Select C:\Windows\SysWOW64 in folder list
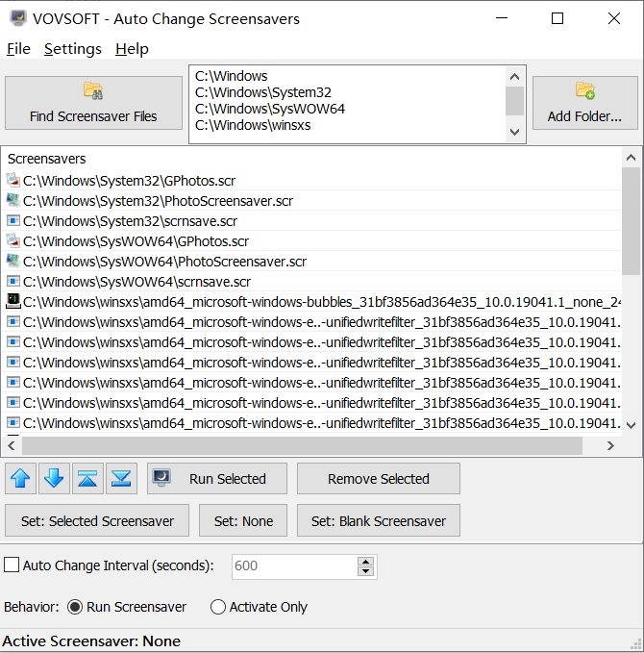The height and width of the screenshot is (653, 644). tap(270, 109)
